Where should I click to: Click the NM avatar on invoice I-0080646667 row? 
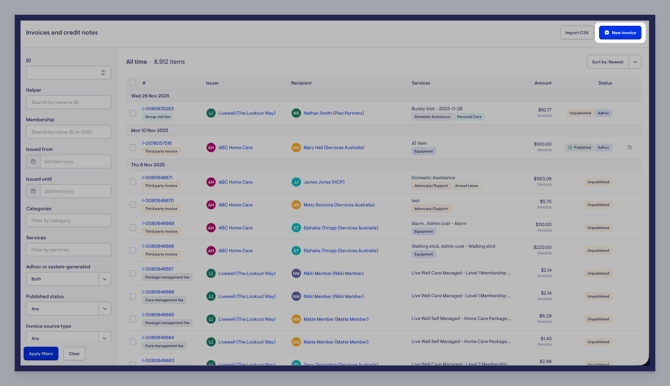(296, 274)
